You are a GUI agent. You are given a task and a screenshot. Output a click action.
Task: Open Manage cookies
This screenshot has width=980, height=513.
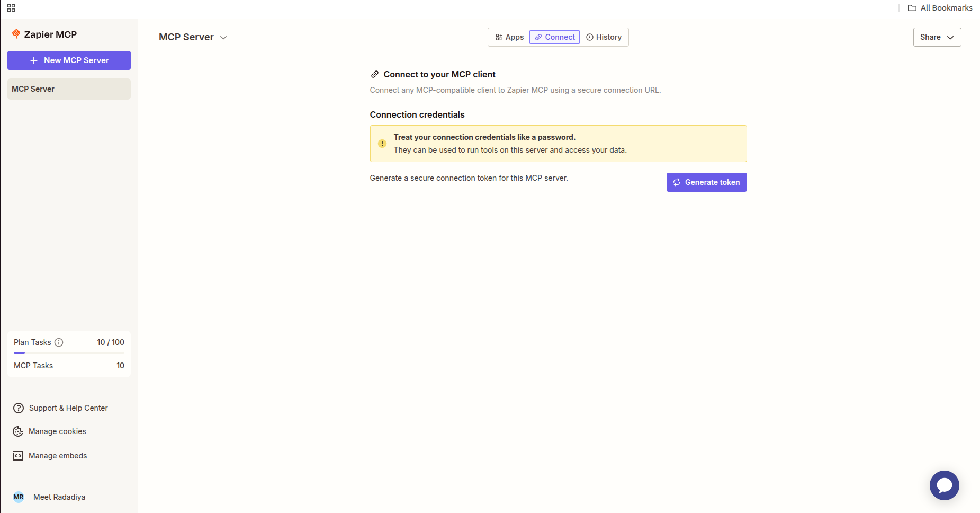(x=57, y=431)
